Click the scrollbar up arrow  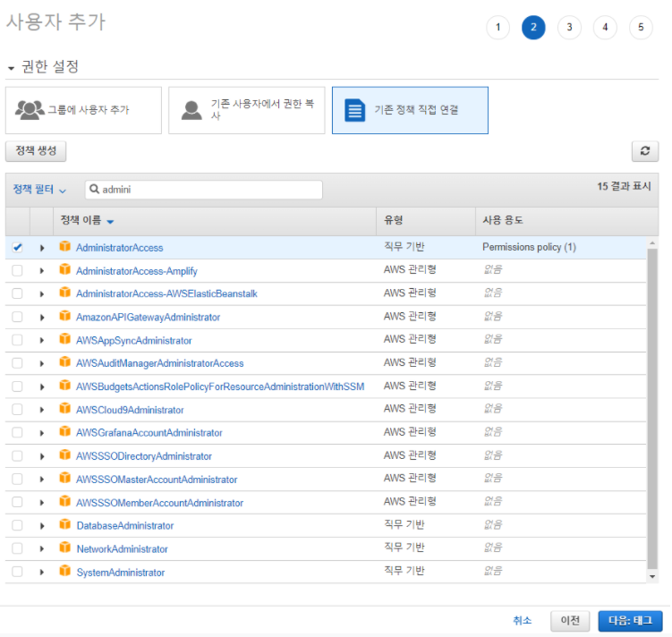[x=652, y=242]
